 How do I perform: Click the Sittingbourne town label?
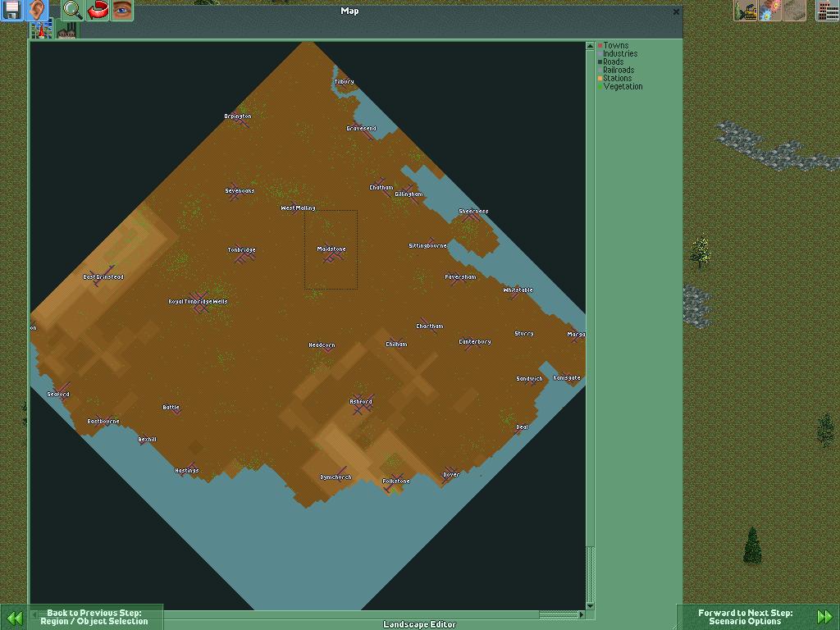coord(428,245)
